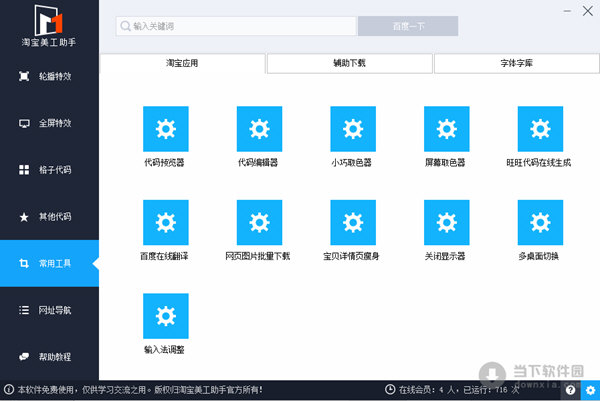Open 多桌面切换 tool

(539, 222)
